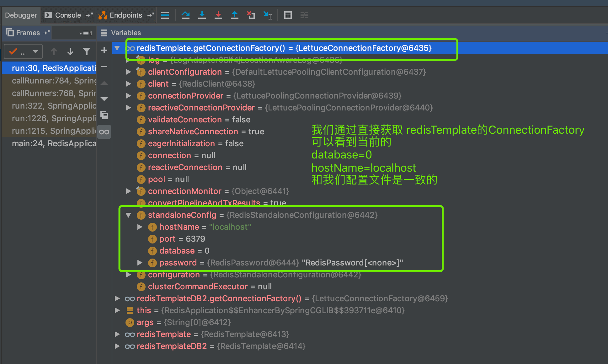Switch to the Endpoints tab
The image size is (608, 364).
125,15
